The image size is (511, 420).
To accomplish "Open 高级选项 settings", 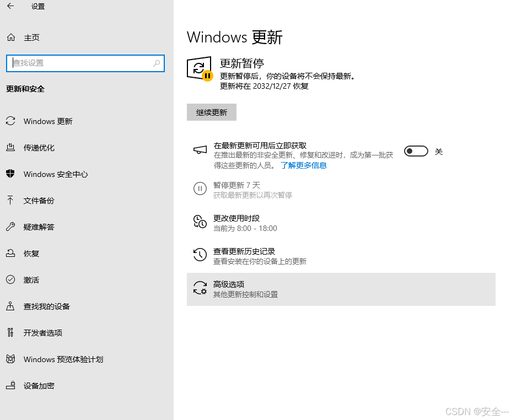I will (x=341, y=289).
